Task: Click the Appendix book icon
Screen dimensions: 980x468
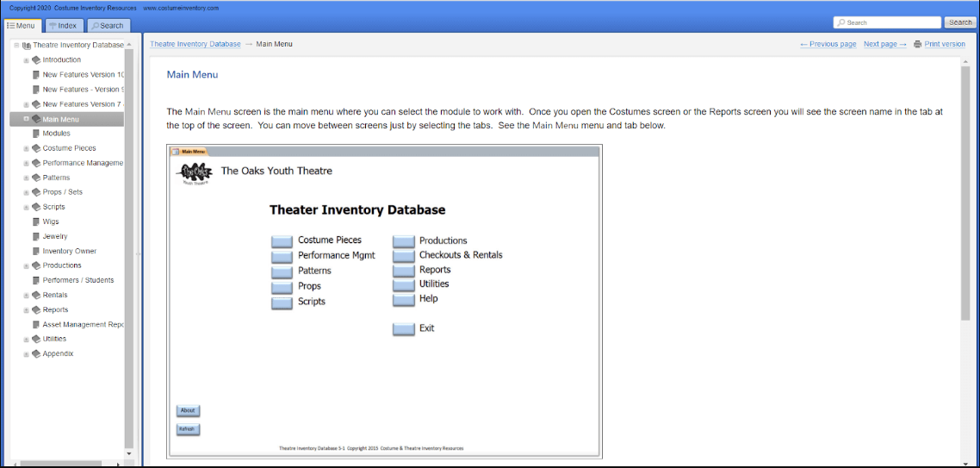Action: coord(36,353)
